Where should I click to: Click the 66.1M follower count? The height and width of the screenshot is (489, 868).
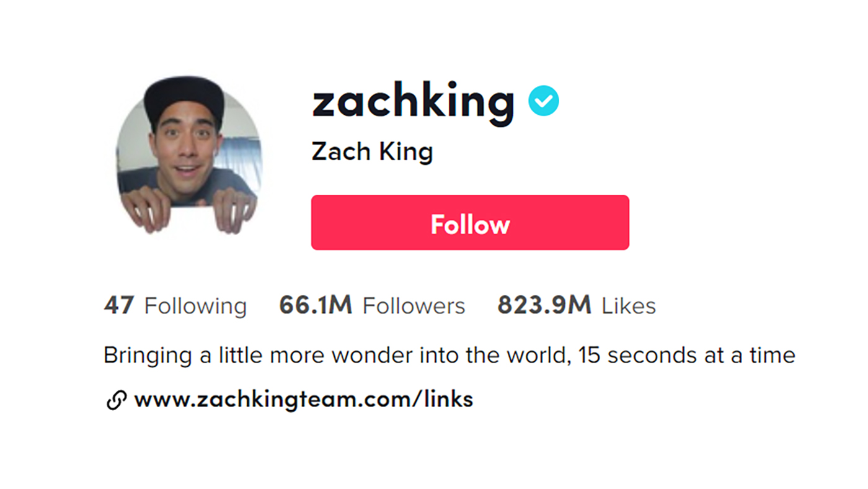[316, 305]
